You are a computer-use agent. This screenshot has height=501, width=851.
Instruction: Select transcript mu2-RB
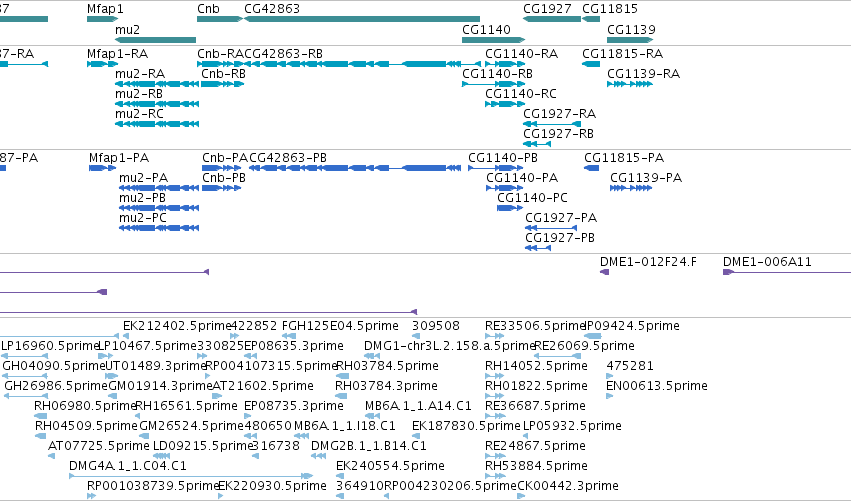pos(139,94)
